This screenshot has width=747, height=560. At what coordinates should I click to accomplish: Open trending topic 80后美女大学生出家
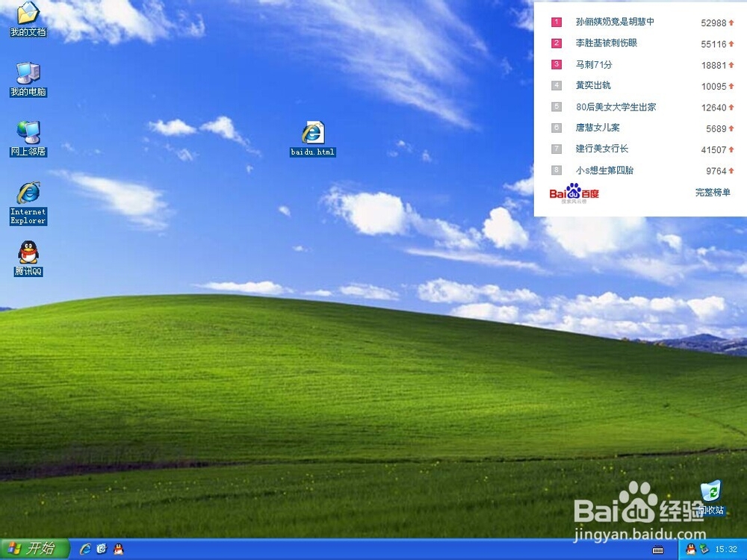(616, 107)
